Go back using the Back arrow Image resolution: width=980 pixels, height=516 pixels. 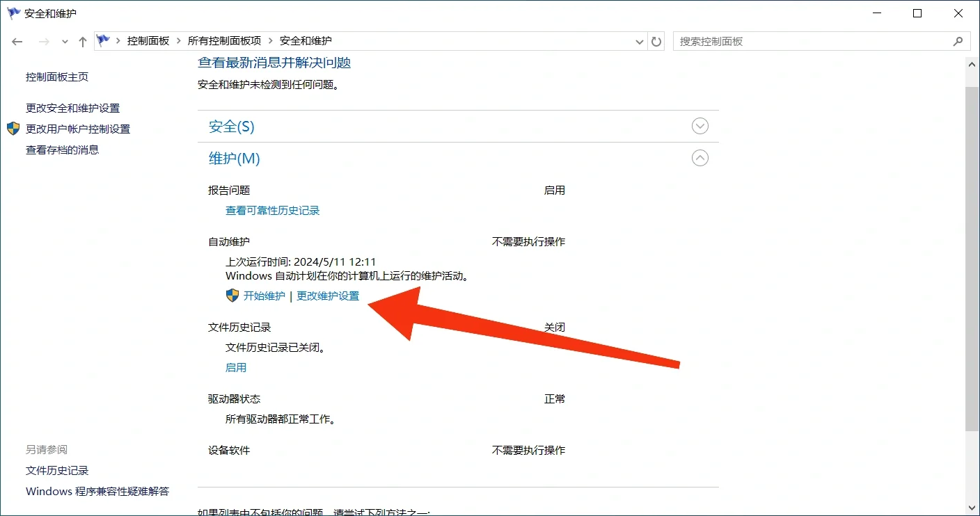coord(17,42)
